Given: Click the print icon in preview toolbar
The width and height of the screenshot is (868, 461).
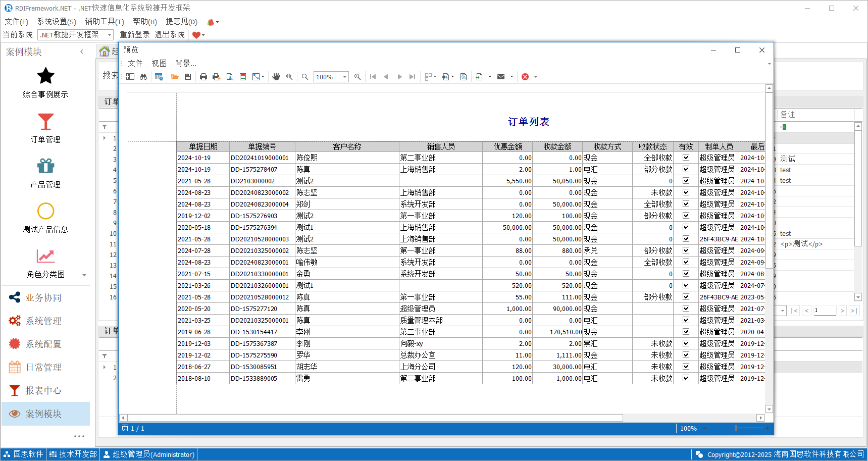Looking at the screenshot, I should click(x=203, y=77).
